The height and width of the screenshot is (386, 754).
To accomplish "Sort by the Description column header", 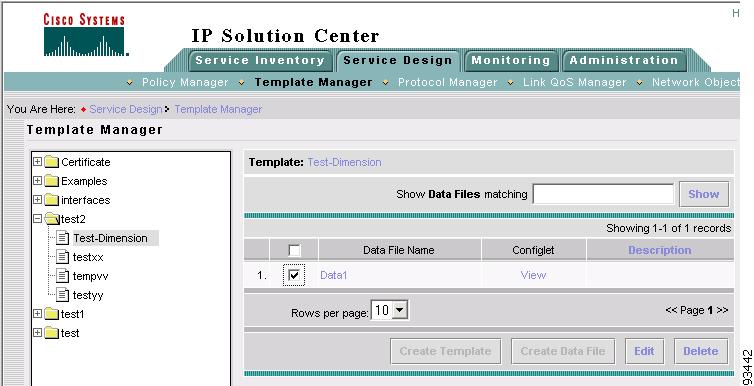I will 660,250.
